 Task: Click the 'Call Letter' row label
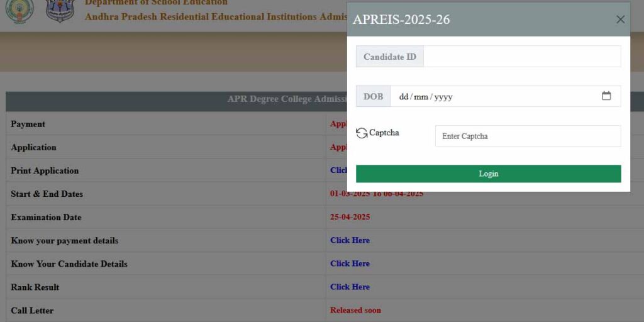pos(32,311)
